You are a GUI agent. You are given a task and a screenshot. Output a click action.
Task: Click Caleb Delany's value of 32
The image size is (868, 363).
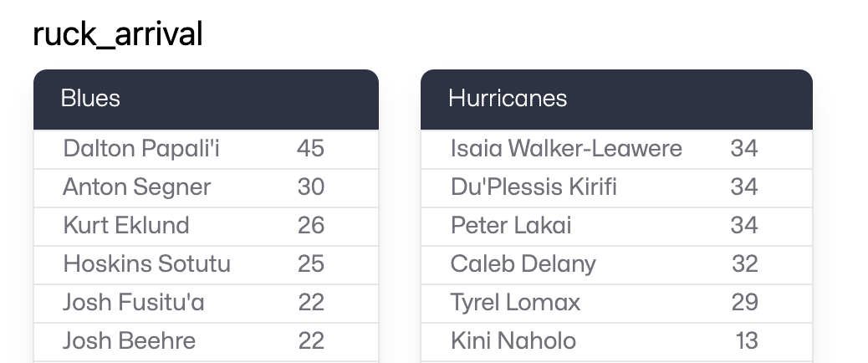[x=744, y=264]
